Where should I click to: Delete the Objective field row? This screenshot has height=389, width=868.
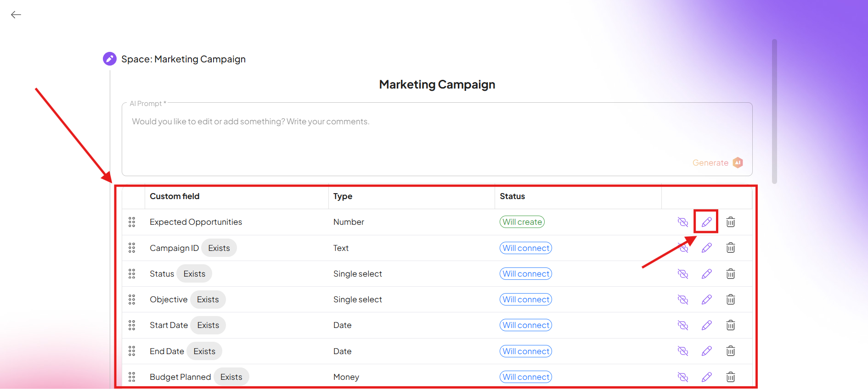point(730,300)
